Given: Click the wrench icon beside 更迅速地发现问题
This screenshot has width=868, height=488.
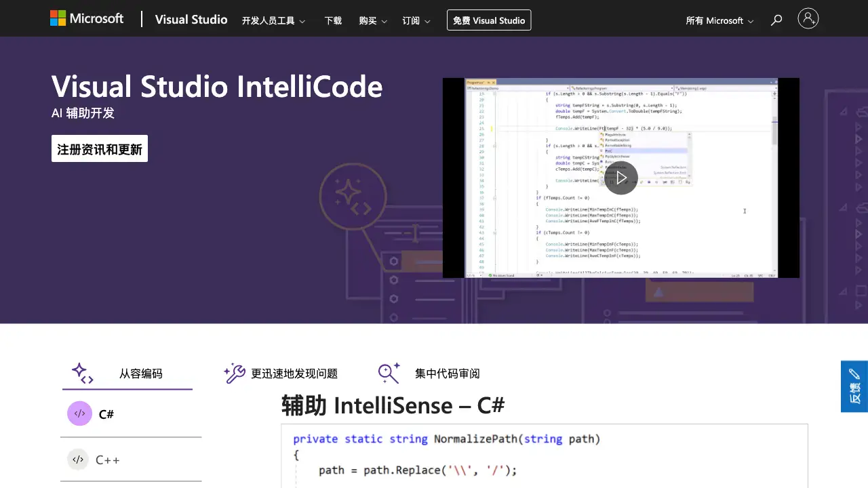Looking at the screenshot, I should [x=234, y=373].
